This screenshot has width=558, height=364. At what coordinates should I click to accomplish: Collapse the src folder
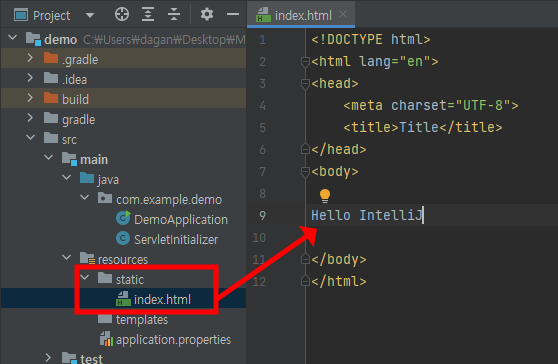pos(31,137)
